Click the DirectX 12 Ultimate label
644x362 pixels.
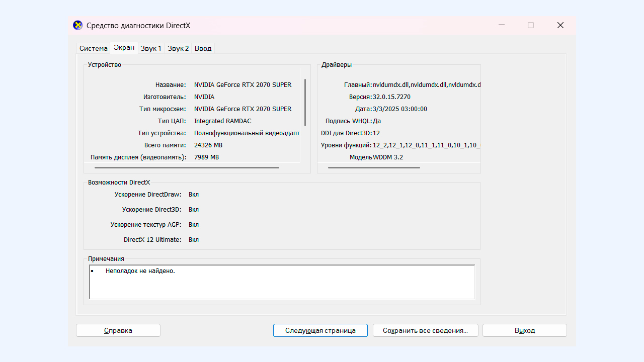click(152, 240)
